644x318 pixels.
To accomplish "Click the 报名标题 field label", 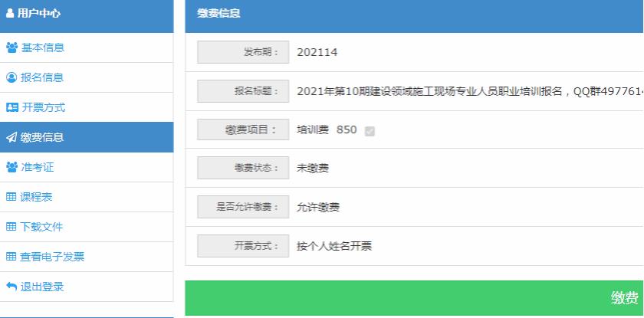I will 243,91.
